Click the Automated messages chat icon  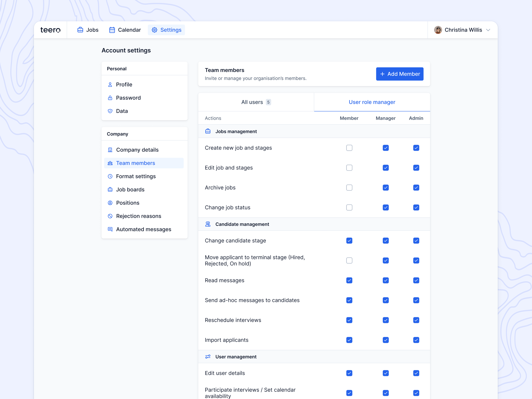[110, 229]
